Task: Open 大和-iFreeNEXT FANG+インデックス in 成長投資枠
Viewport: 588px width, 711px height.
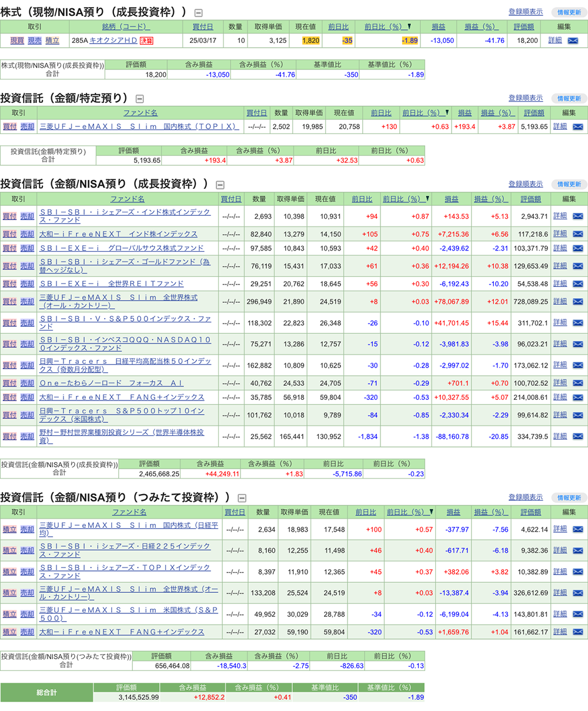Action: 122,397
